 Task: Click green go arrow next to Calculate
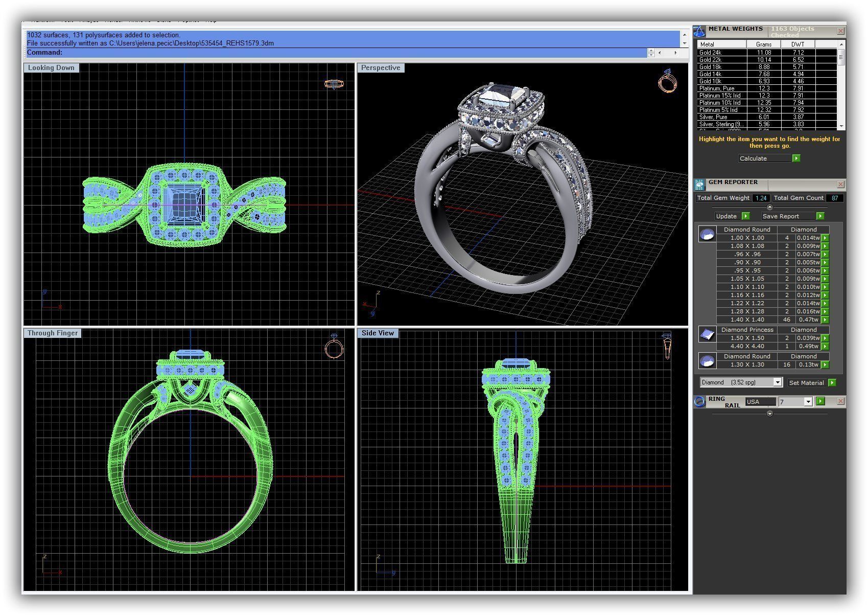click(796, 158)
